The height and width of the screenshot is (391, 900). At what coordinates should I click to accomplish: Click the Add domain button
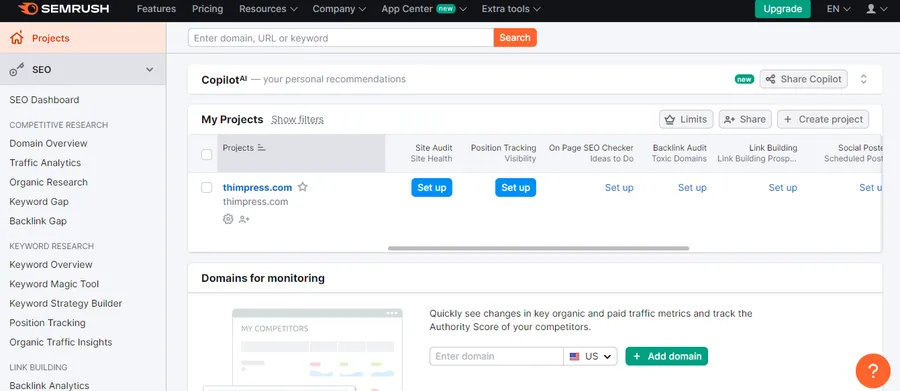(666, 356)
